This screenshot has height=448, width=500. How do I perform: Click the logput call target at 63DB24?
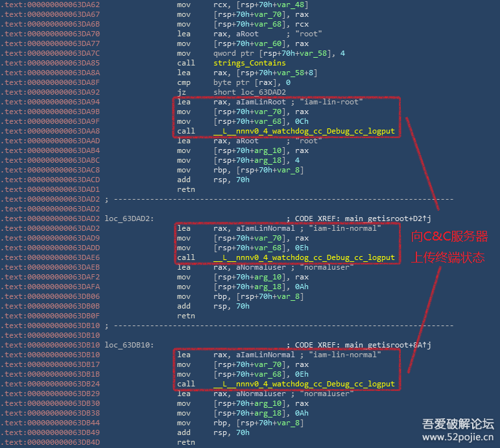[304, 384]
